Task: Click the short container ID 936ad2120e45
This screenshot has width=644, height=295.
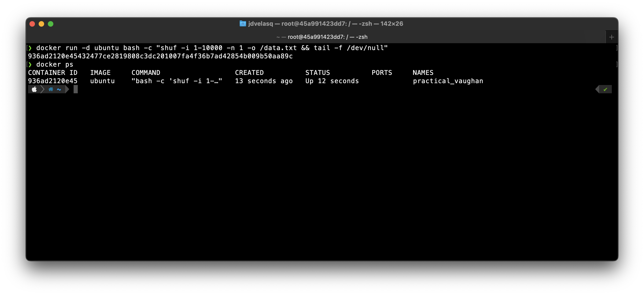Action: [x=52, y=81]
